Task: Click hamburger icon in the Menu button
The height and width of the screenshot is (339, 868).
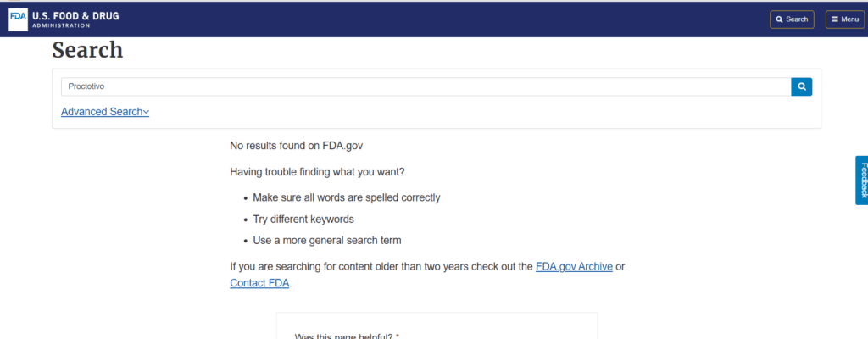Action: coord(835,19)
